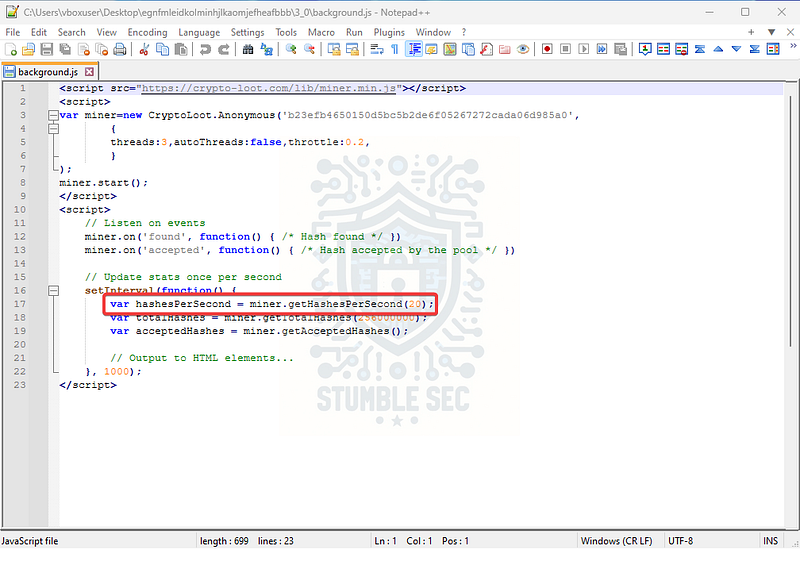Open the Plugins menu
This screenshot has width=800, height=572.
click(x=389, y=32)
